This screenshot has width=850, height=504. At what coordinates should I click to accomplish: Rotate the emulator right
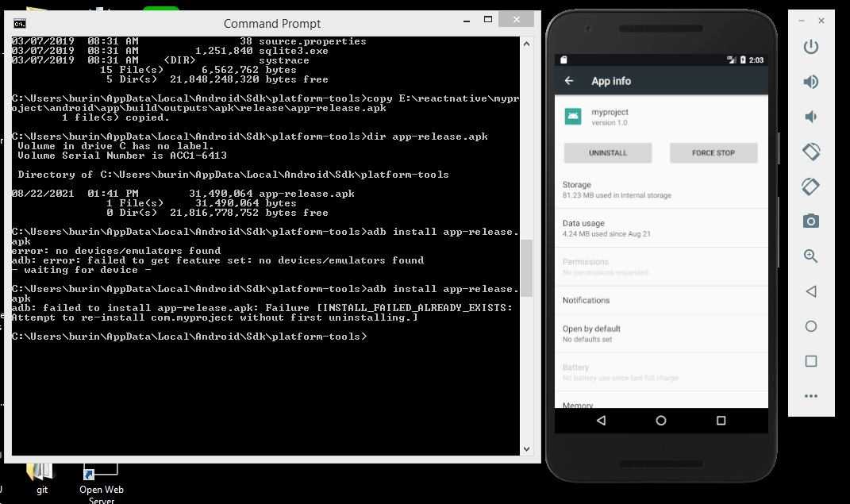click(810, 187)
